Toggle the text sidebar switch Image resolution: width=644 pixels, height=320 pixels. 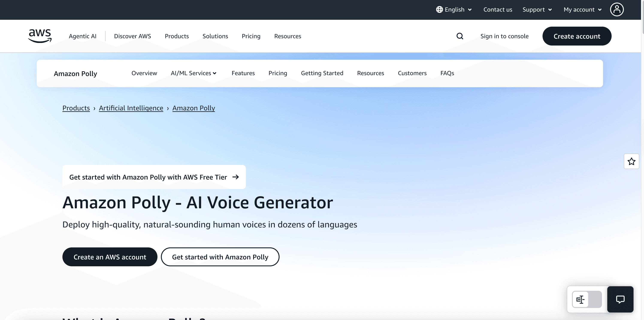tap(587, 299)
